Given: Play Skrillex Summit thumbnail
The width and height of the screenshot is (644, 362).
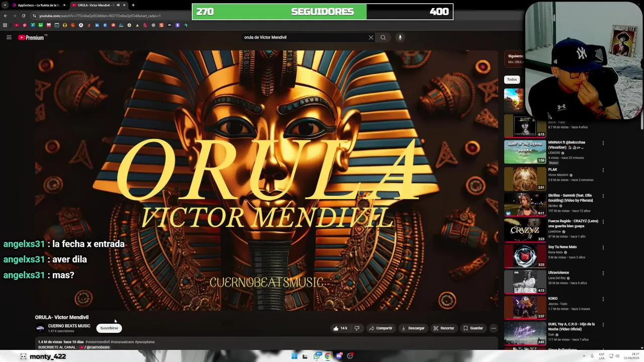Looking at the screenshot, I should [525, 204].
